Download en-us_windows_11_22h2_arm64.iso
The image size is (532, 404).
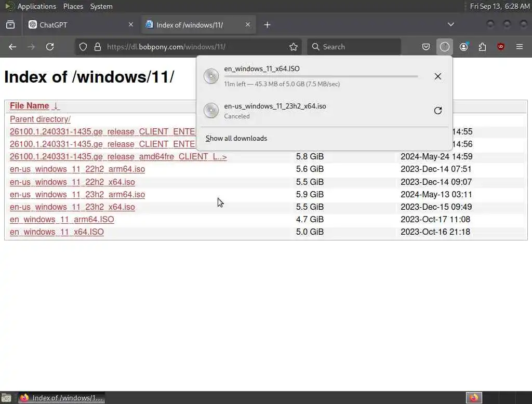point(77,169)
